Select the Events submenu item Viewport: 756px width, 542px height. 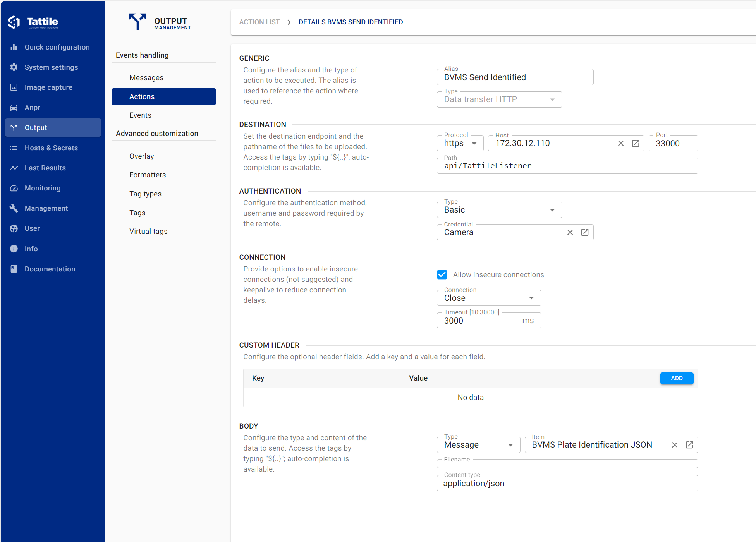click(x=163, y=115)
